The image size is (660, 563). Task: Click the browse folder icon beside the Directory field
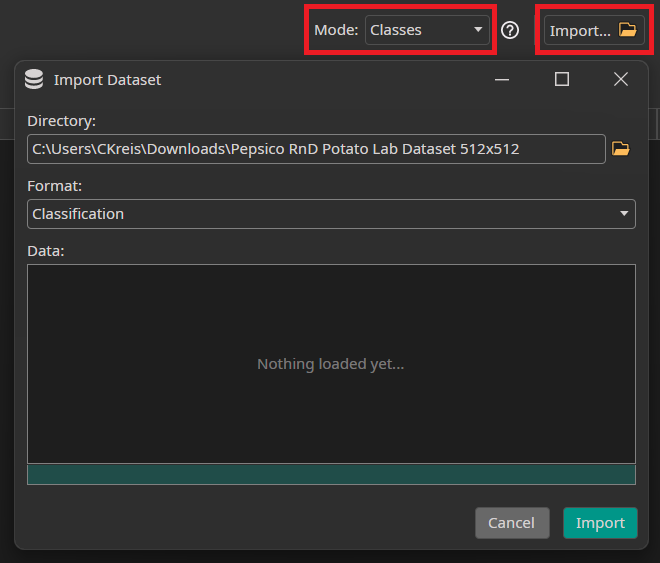coord(621,149)
